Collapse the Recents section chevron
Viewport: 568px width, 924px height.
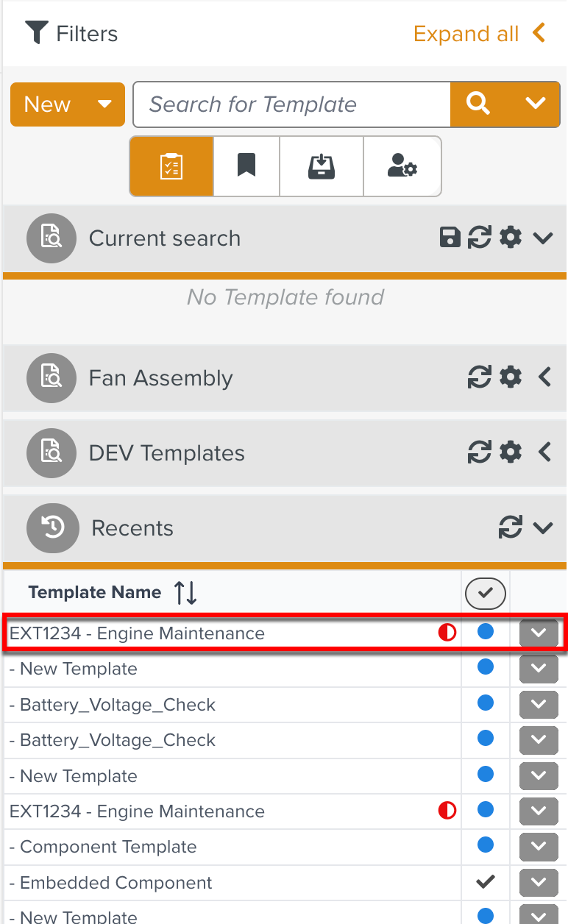coord(544,527)
